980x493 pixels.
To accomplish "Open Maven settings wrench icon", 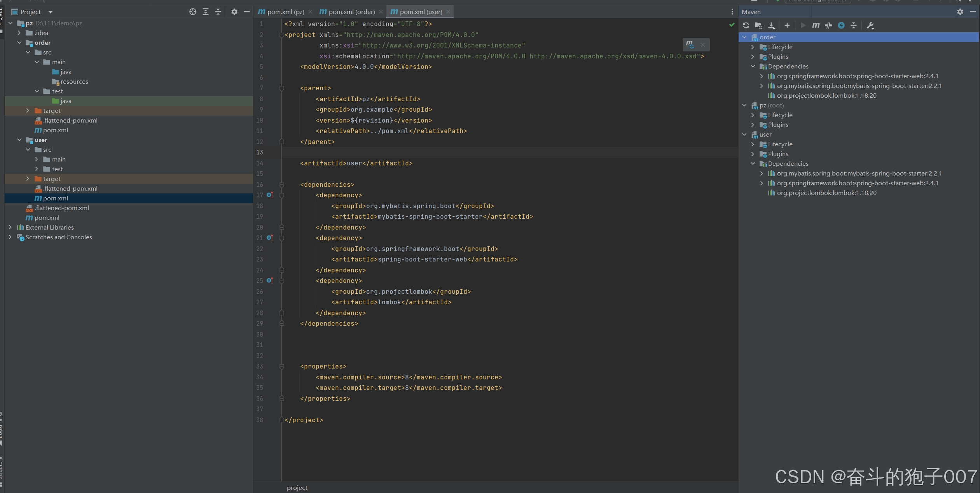I will click(870, 25).
